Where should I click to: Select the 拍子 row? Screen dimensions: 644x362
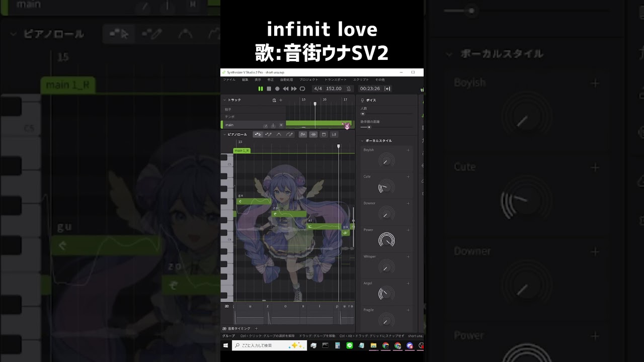[254, 109]
